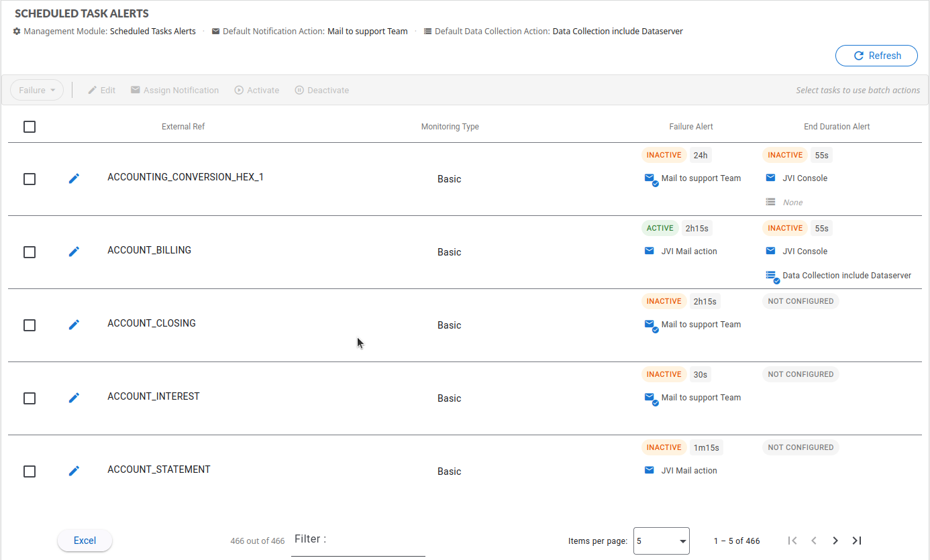
Task: Export table with Excel button
Action: click(x=85, y=541)
